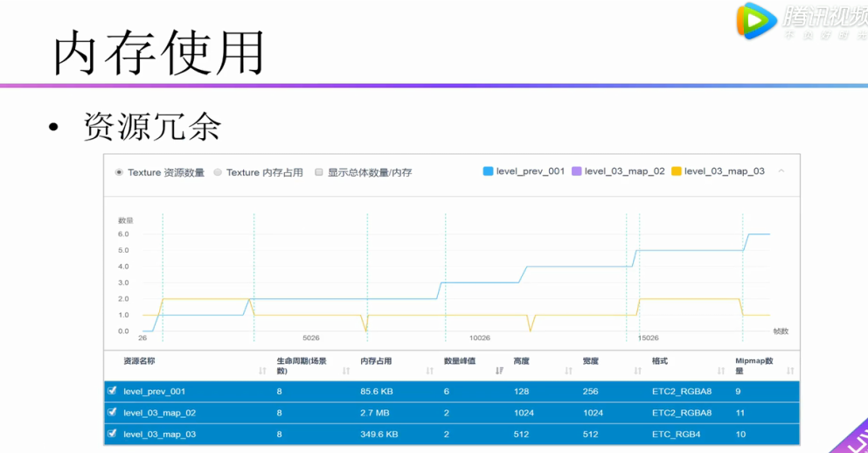Sort by the 格式 column arrows
868x453 pixels.
[x=721, y=371]
